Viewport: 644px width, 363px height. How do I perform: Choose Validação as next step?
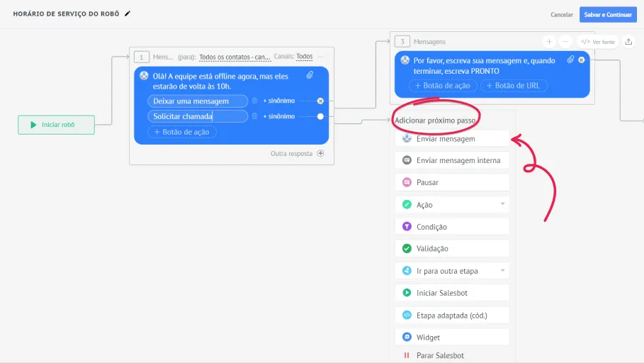tap(452, 248)
